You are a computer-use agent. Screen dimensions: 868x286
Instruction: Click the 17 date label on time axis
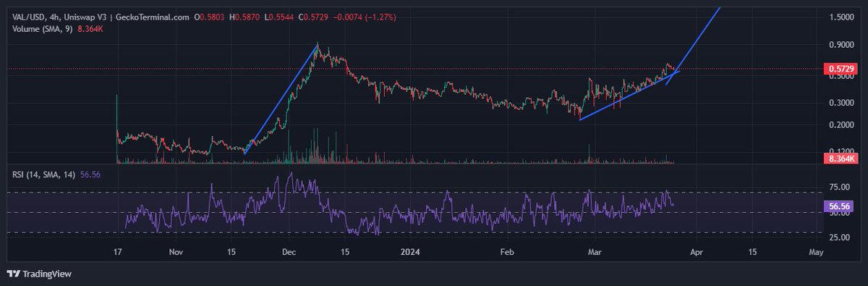(116, 253)
